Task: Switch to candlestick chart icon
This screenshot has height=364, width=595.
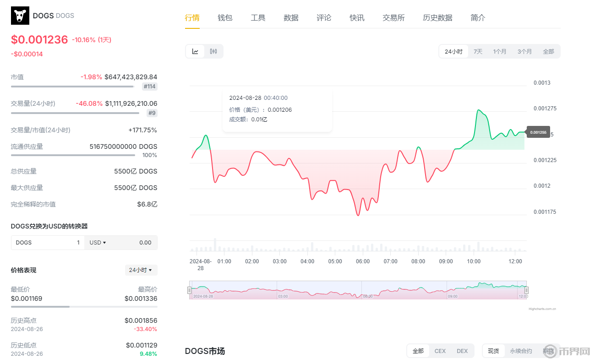Action: tap(213, 51)
